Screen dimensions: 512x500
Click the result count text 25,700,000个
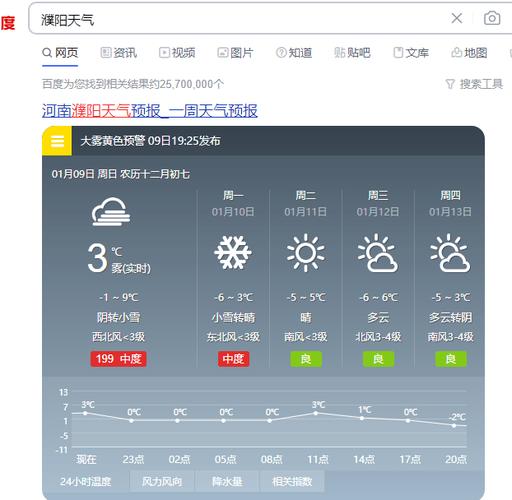point(191,84)
